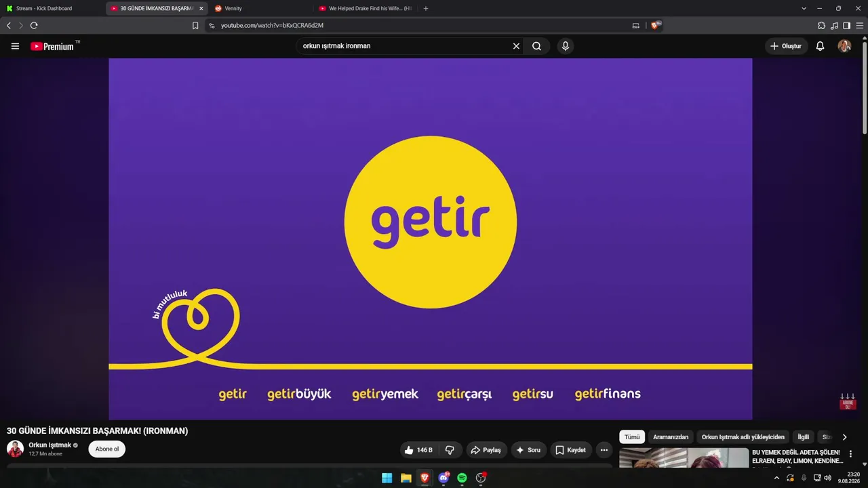Click the Oluştur create button
868x488 pixels.
(x=787, y=46)
